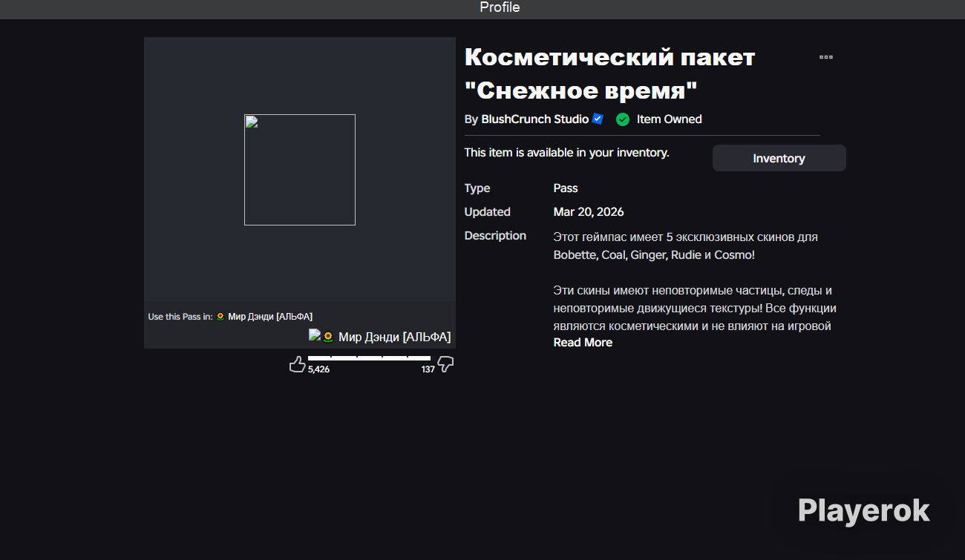Click the Item Owned label
The width and height of the screenshot is (965, 560).
pos(669,119)
